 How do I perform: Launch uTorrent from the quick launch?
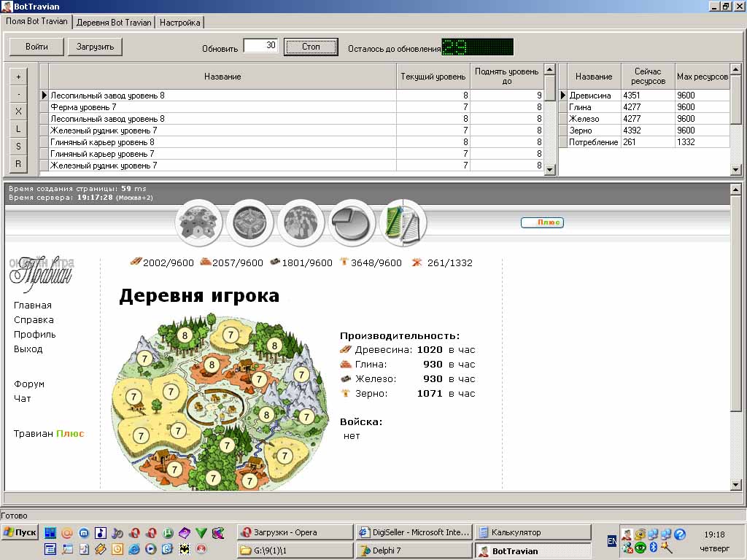point(168,533)
